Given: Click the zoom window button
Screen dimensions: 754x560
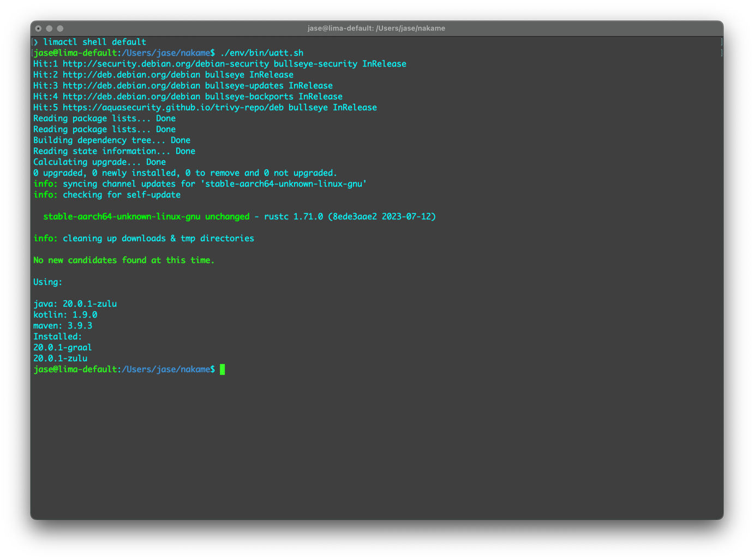Looking at the screenshot, I should coord(60,28).
